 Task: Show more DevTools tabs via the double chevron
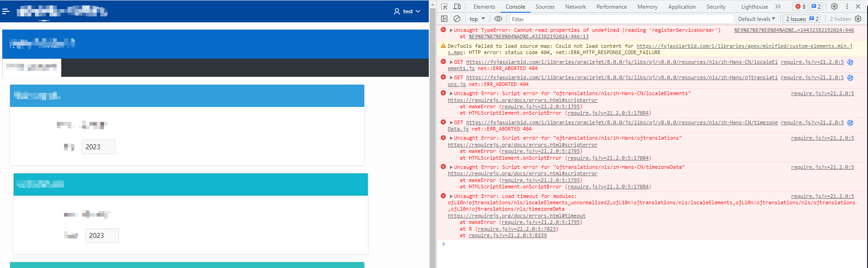coord(778,6)
